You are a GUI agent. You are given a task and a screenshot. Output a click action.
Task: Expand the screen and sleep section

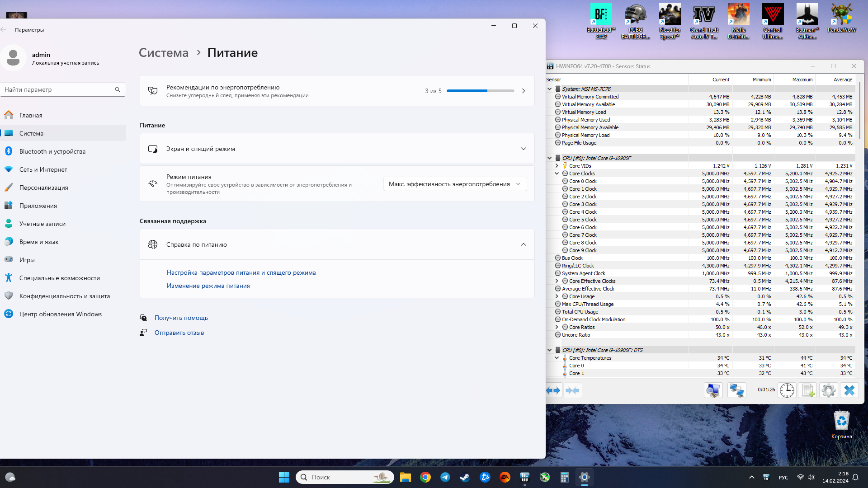523,149
